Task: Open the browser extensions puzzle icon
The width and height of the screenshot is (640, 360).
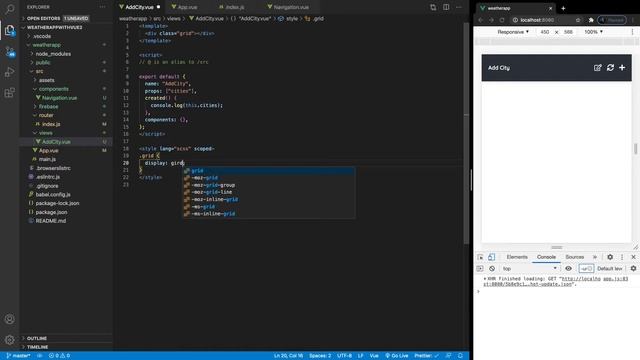Action: point(591,20)
